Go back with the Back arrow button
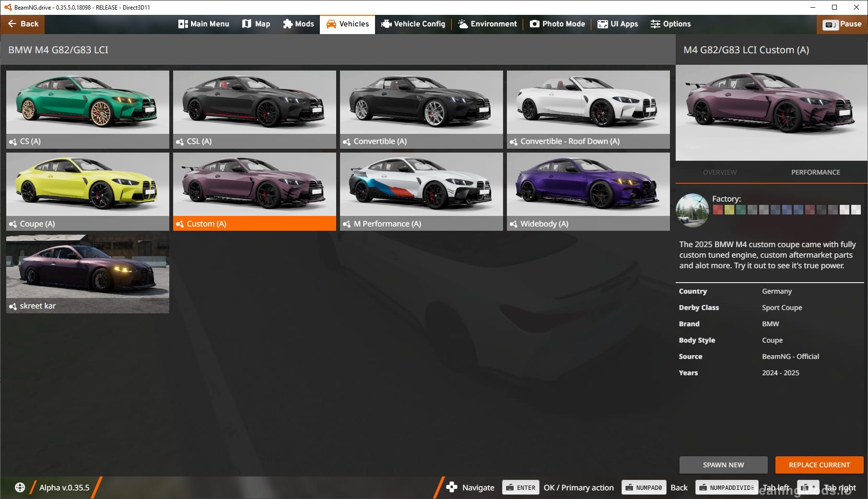The height and width of the screenshot is (499, 868). pos(23,24)
